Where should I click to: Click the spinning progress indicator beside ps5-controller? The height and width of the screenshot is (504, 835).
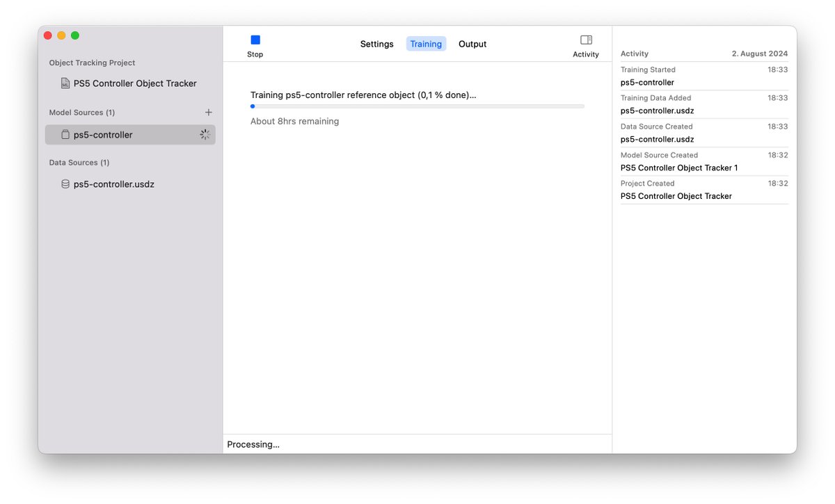(x=205, y=135)
